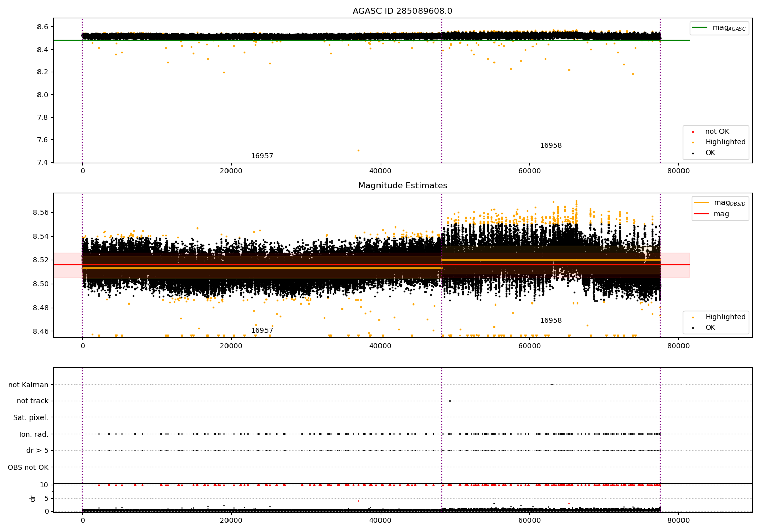Click the orange mag OBSID legend line
760x532 pixels.
(x=701, y=203)
